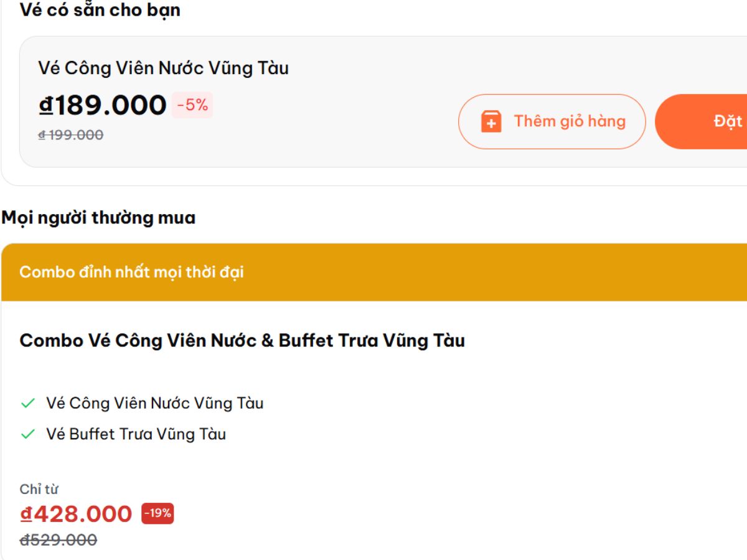Click the 'Mọi người thường mua' heading
The width and height of the screenshot is (747, 560).
98,218
